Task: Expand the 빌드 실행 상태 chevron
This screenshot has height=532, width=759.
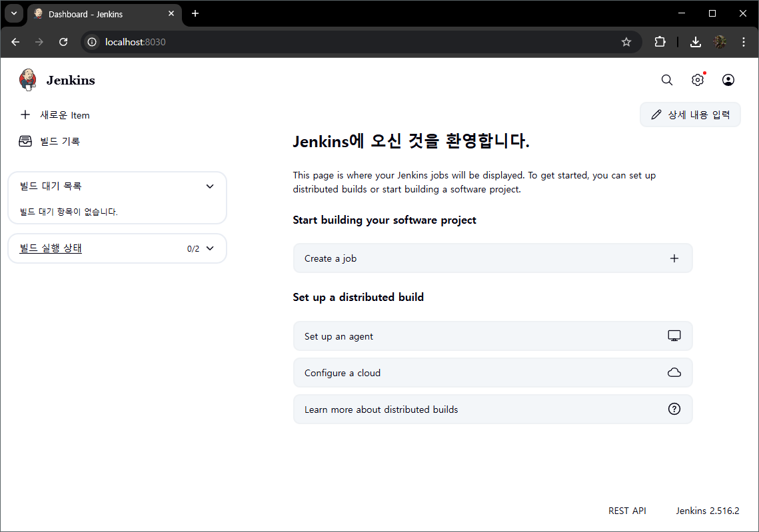Action: coord(210,248)
